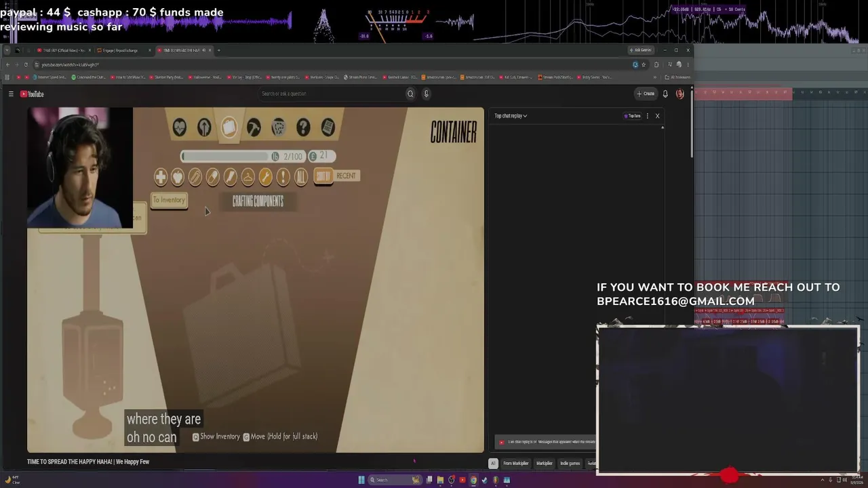Open the game's skills upgrade arrow tab
This screenshot has width=868, height=488.
204,127
